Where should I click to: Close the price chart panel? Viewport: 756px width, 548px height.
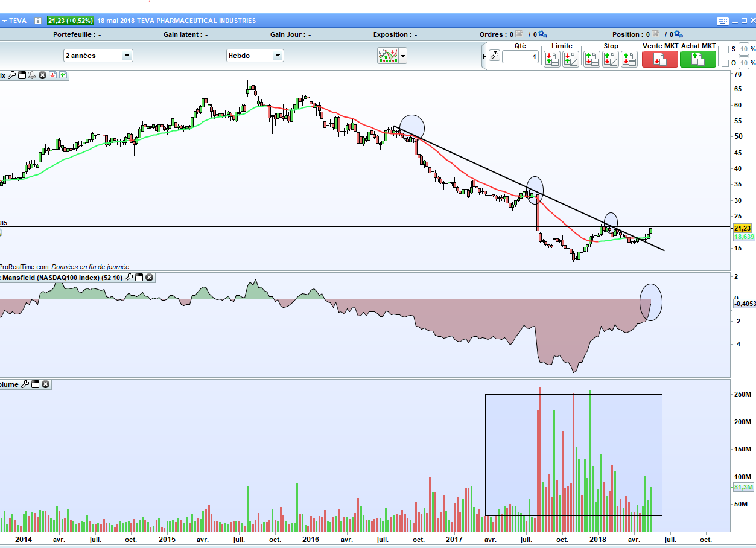(42, 75)
